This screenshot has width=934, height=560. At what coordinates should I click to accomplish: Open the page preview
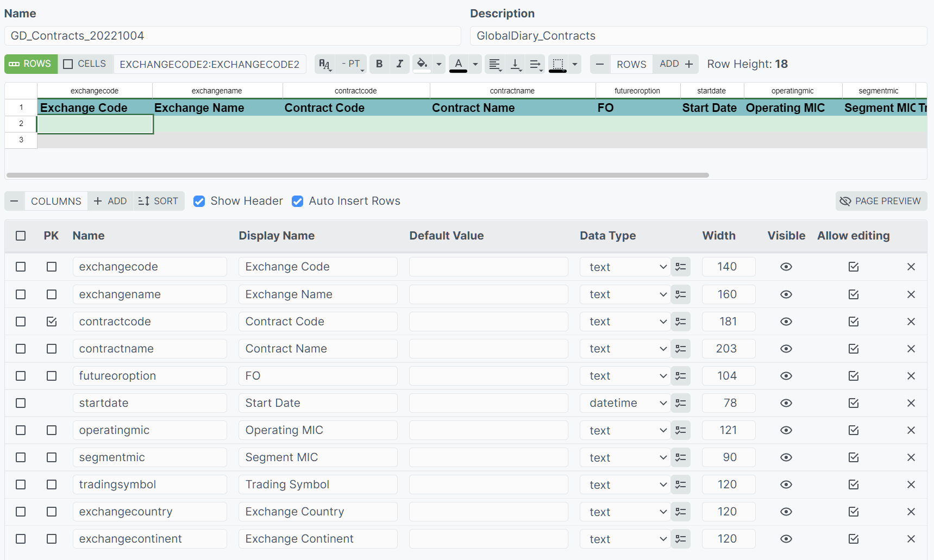click(x=881, y=201)
